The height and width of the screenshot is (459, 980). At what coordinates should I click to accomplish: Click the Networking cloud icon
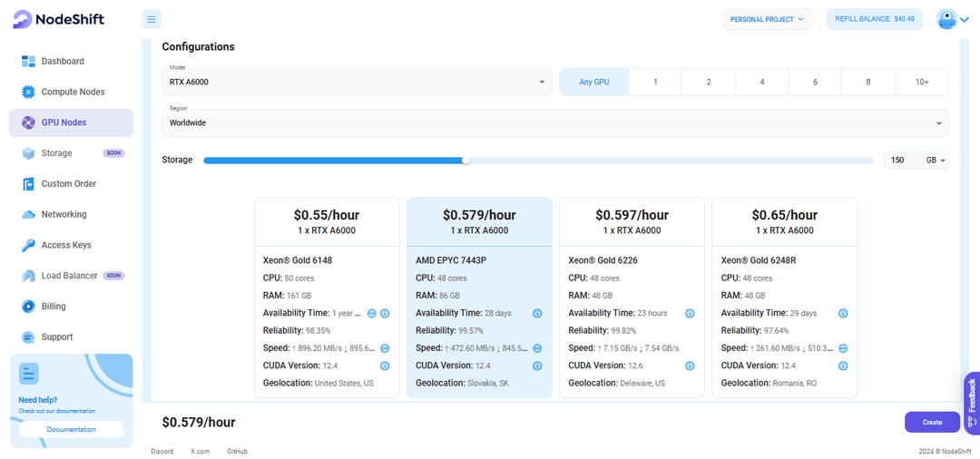click(x=28, y=214)
